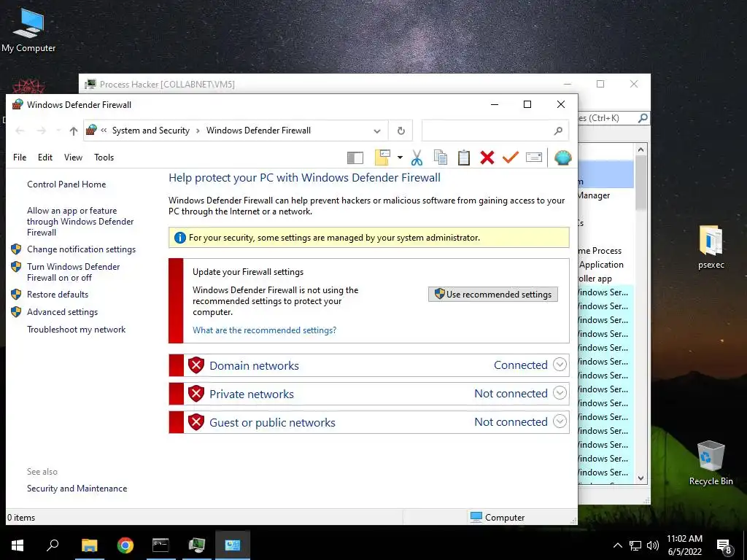Click the Copy toolbar icon

coord(440,157)
